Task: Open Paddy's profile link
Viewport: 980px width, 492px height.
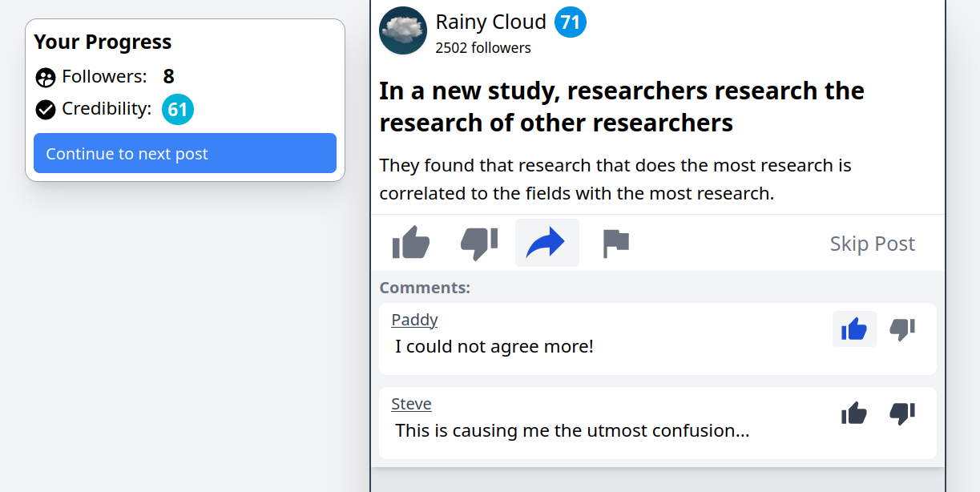Action: [x=414, y=320]
